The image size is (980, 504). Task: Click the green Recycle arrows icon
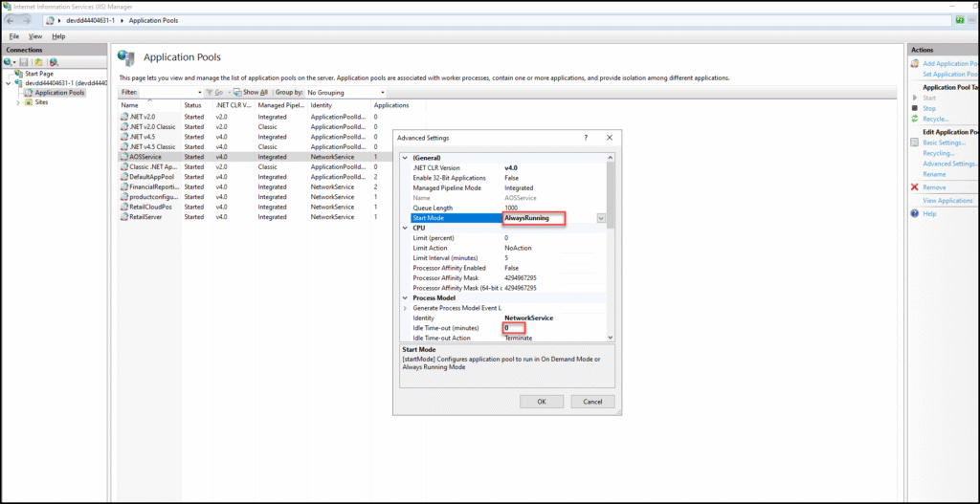pyautogui.click(x=915, y=119)
